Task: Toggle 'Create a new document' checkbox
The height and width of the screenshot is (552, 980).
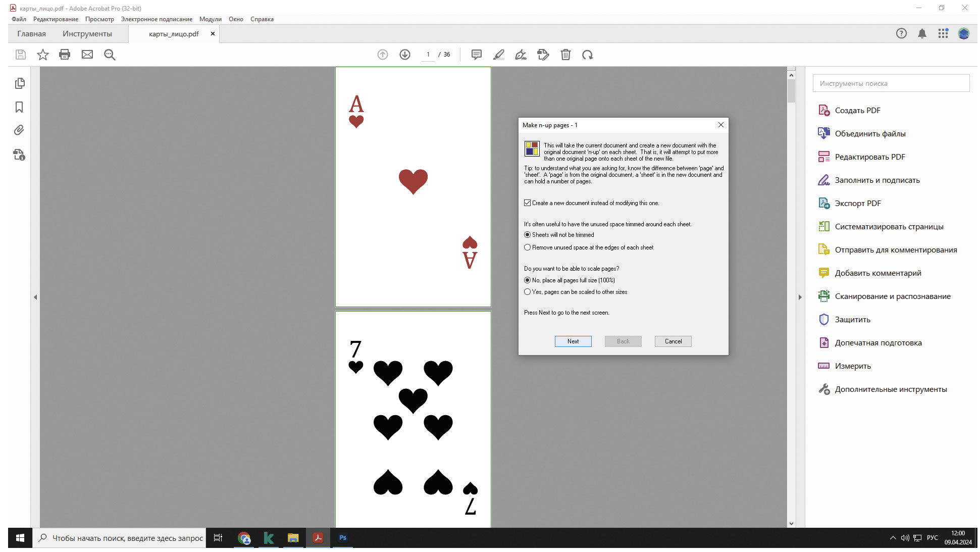Action: tap(528, 203)
